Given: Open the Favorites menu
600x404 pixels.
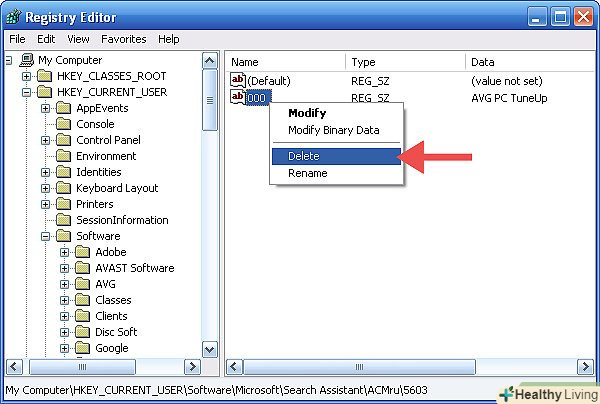Looking at the screenshot, I should (124, 39).
